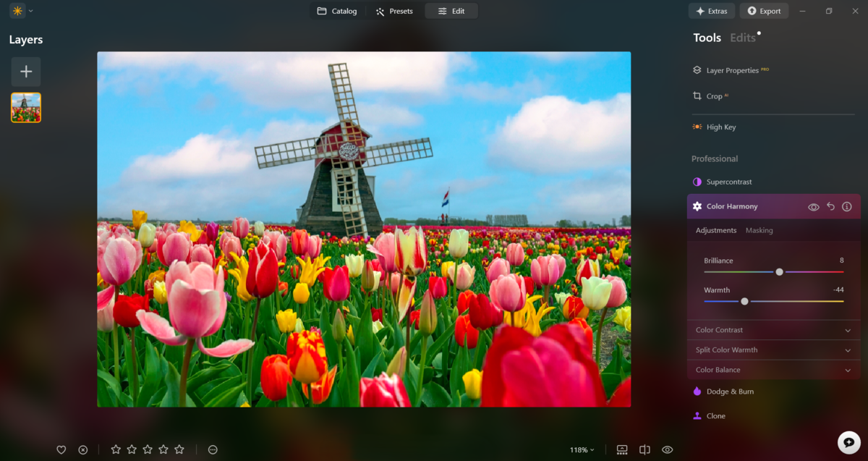Mark the photo as favorite

coord(61,449)
